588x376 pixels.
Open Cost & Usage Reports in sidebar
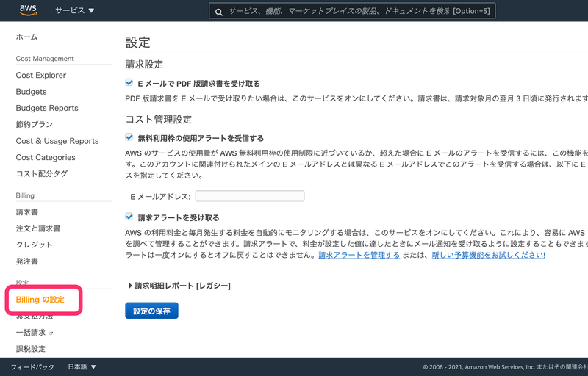click(57, 141)
